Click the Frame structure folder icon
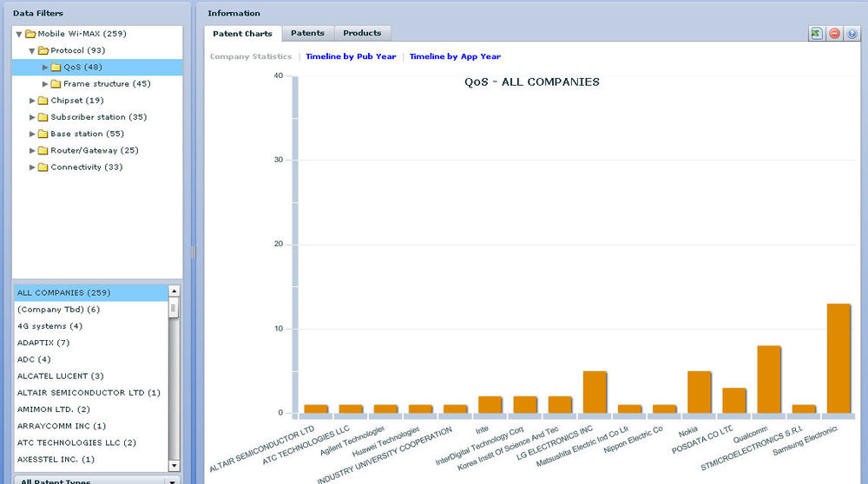 point(56,84)
